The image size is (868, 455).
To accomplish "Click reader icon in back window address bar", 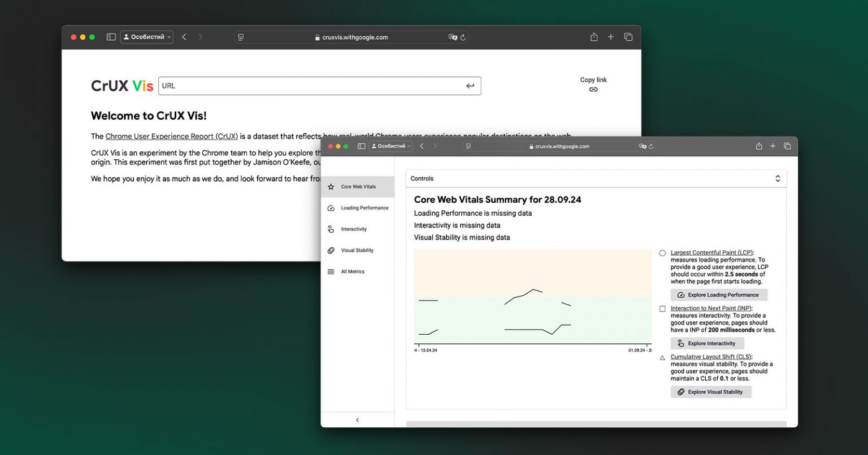I will tap(241, 37).
